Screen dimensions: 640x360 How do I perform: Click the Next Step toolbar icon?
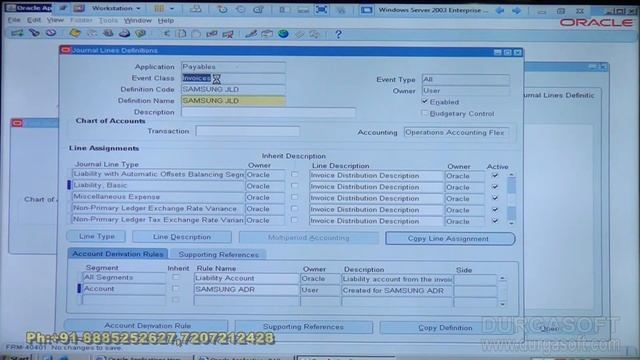point(91,33)
